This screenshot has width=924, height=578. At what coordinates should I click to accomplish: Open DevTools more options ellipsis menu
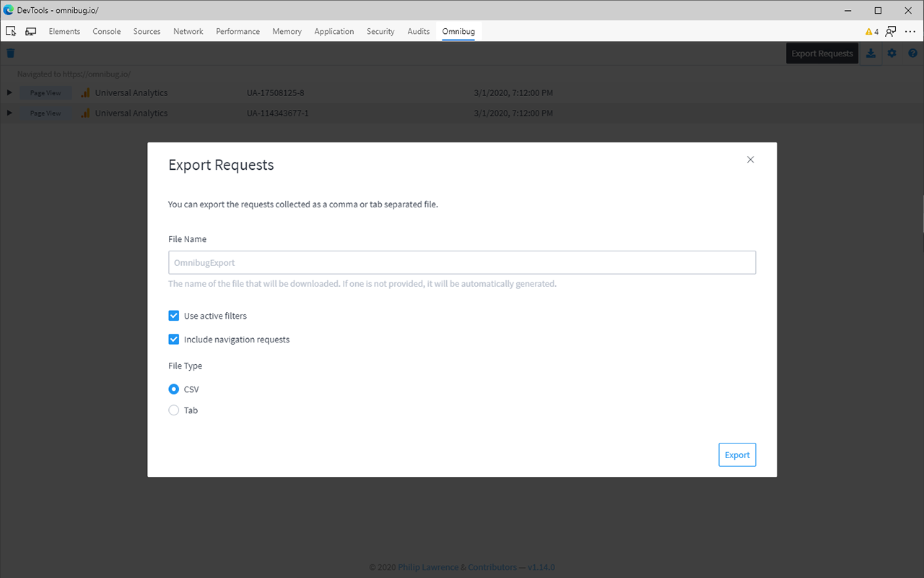(x=910, y=31)
